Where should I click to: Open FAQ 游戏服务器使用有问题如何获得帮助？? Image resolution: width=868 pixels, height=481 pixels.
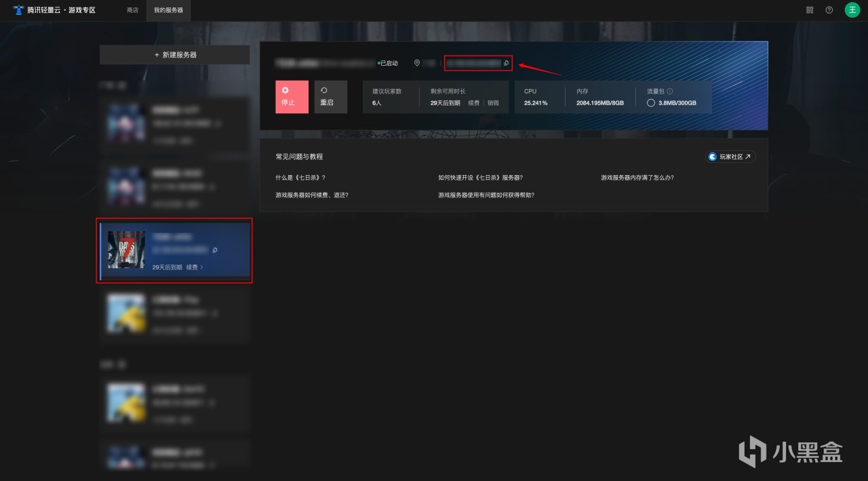[486, 195]
